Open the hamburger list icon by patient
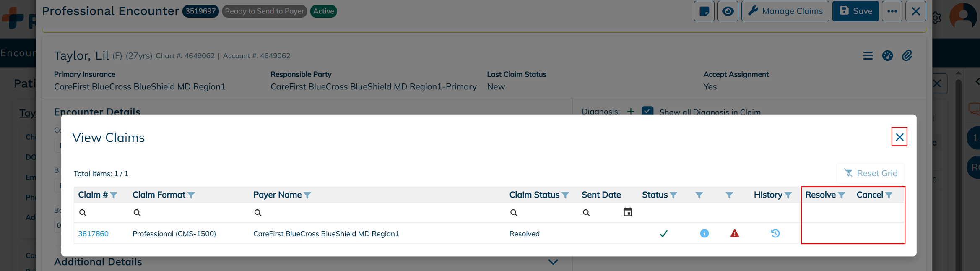The width and height of the screenshot is (980, 271). [868, 55]
